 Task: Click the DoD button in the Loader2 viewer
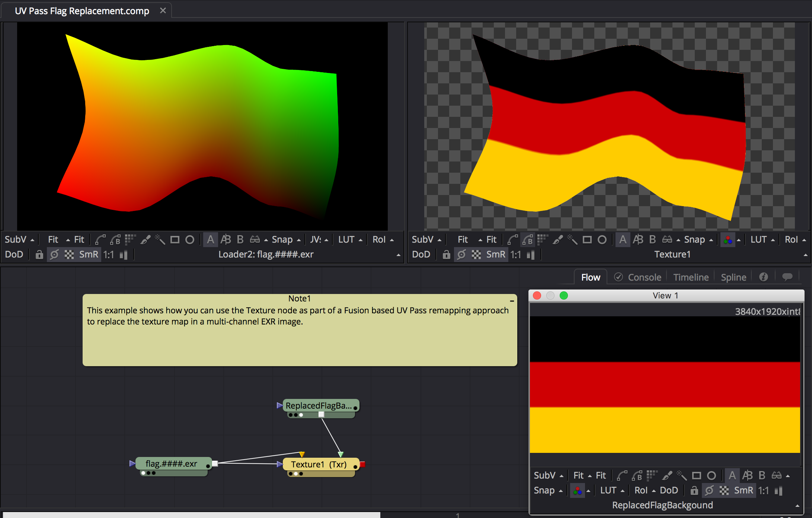pos(14,255)
